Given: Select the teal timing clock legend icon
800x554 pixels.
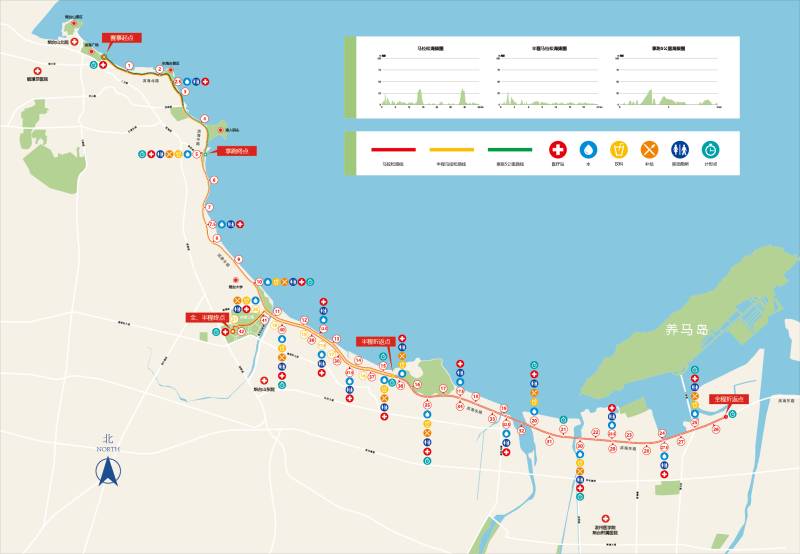Looking at the screenshot, I should click(710, 149).
